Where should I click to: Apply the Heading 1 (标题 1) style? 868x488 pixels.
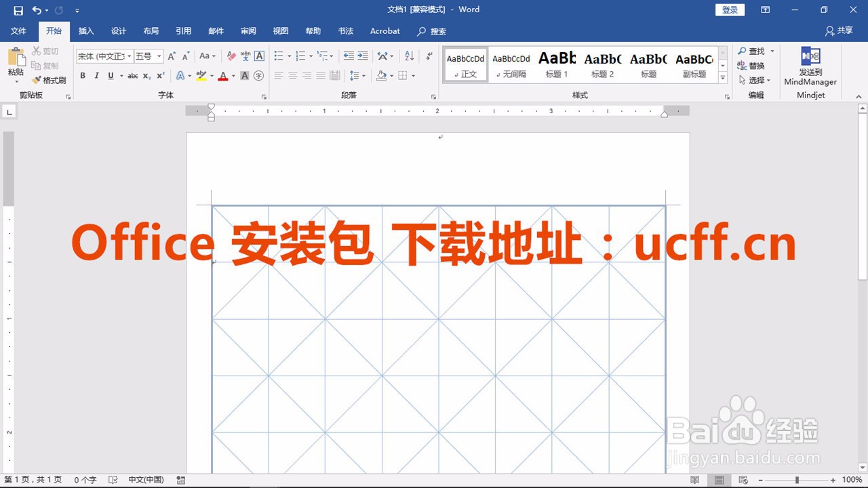(557, 65)
